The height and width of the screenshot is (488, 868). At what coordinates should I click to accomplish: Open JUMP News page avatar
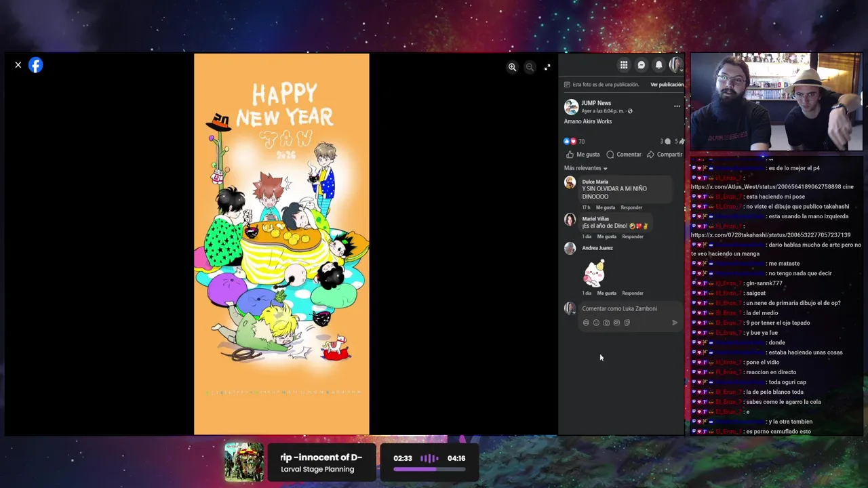coord(572,107)
